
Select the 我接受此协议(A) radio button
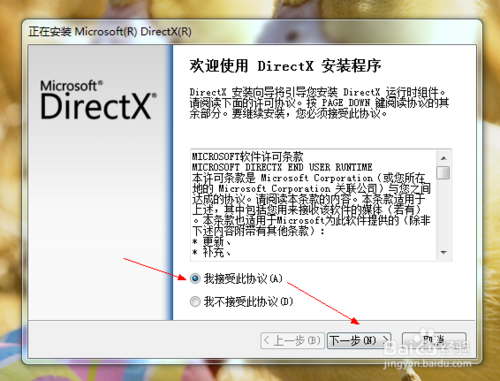195,278
